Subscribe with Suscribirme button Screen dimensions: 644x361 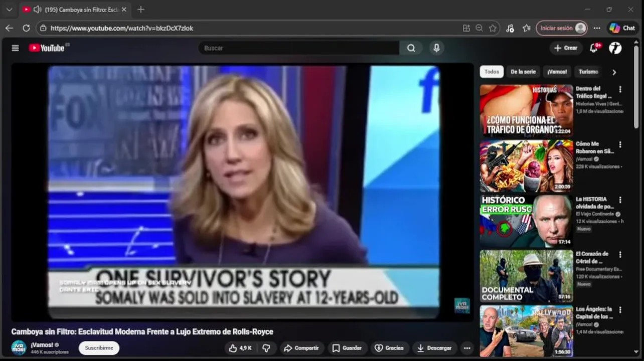coord(99,348)
